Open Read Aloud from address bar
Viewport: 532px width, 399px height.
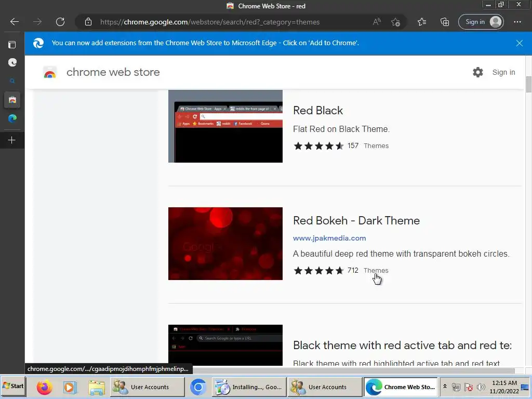377,22
